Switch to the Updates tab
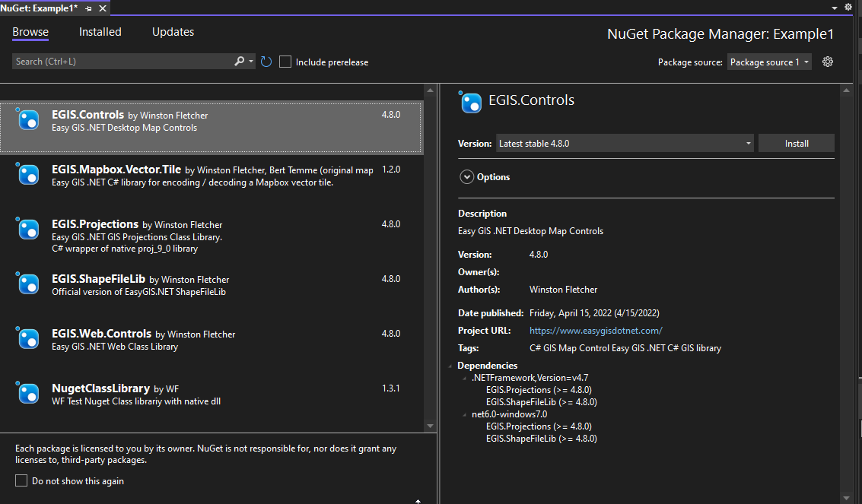Screen dimensions: 862x504 [173, 32]
